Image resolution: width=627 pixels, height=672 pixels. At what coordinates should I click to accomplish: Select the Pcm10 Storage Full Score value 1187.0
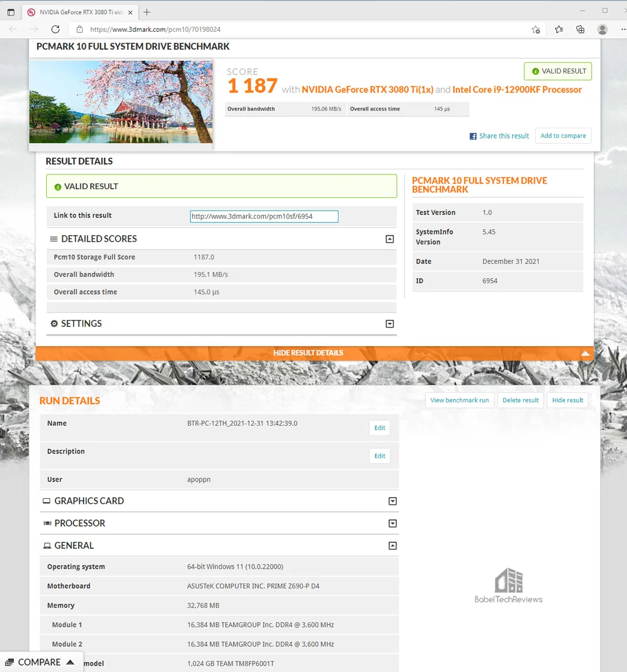204,257
